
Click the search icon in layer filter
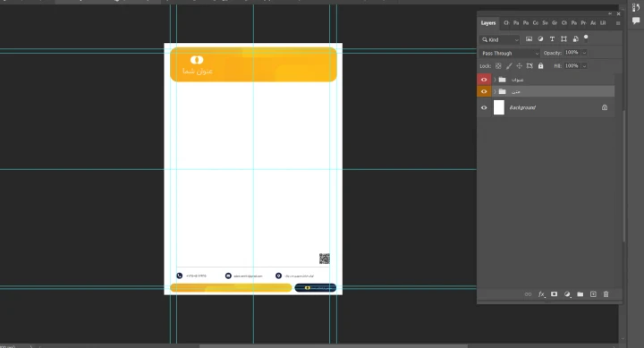click(485, 39)
